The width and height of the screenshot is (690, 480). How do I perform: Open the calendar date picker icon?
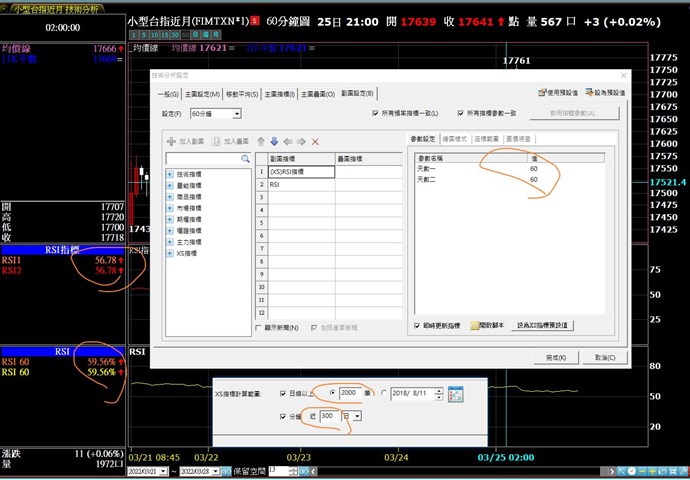[x=456, y=393]
